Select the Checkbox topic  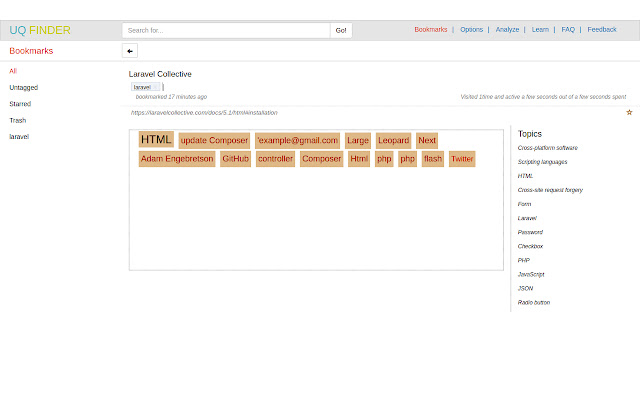[531, 247]
